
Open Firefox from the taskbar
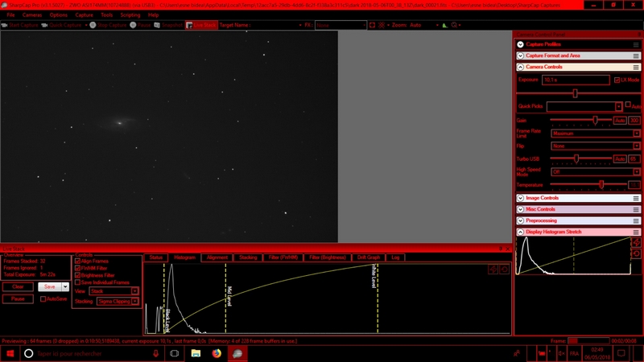pos(217,353)
